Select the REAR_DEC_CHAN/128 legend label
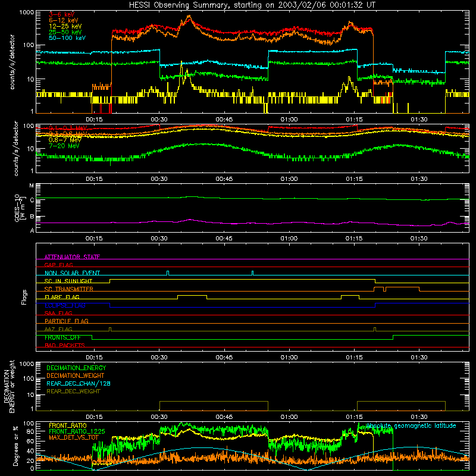The image size is (476, 476). (79, 383)
